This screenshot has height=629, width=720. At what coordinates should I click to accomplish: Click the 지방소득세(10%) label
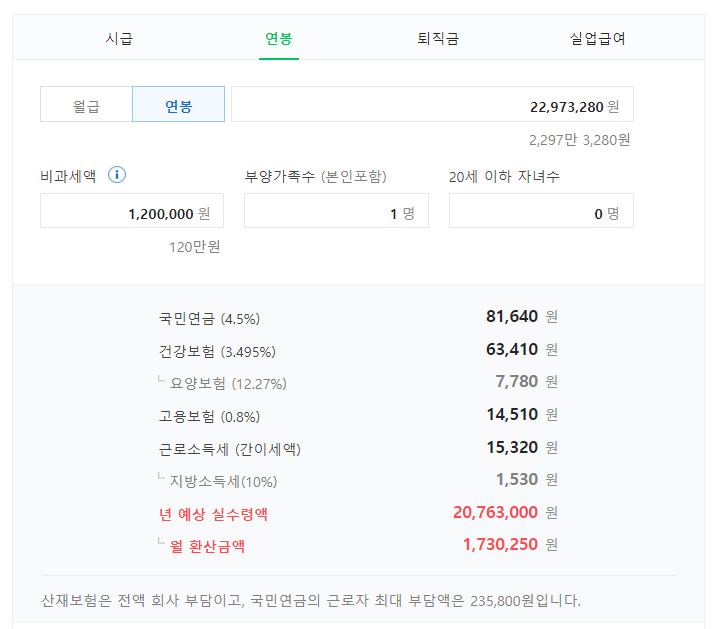(224, 481)
